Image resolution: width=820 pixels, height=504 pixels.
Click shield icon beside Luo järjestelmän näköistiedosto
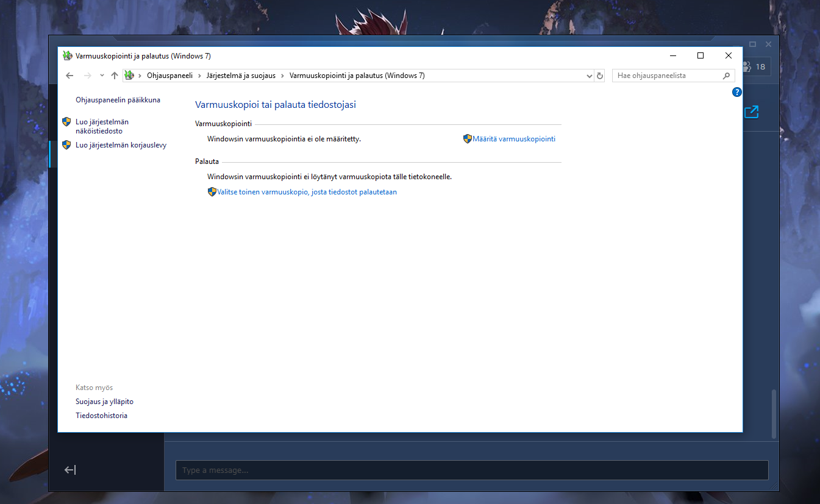(x=67, y=122)
